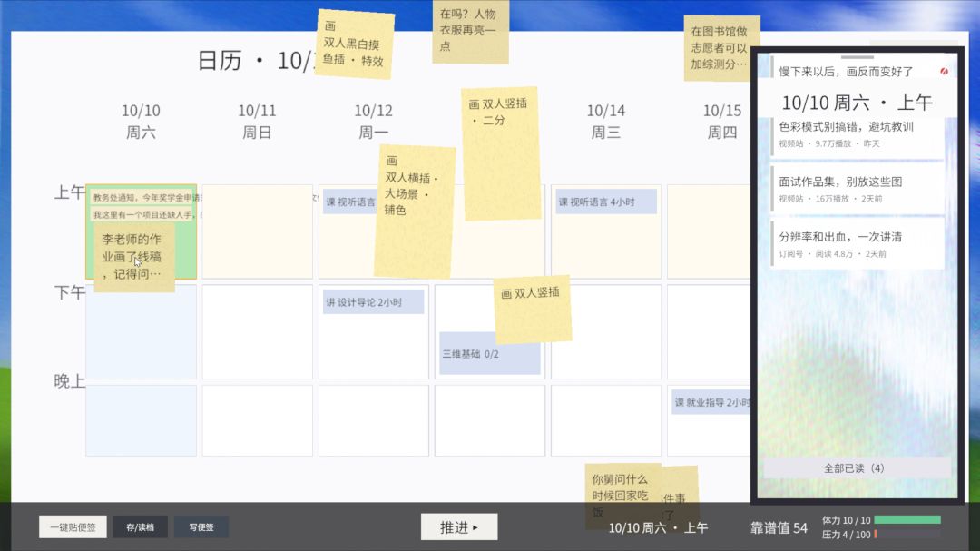
Task: Click the 讲 设计导论 2小时 event
Action: [374, 302]
